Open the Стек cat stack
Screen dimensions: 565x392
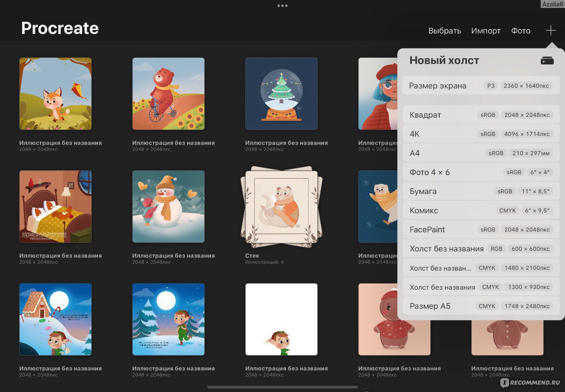click(x=282, y=207)
